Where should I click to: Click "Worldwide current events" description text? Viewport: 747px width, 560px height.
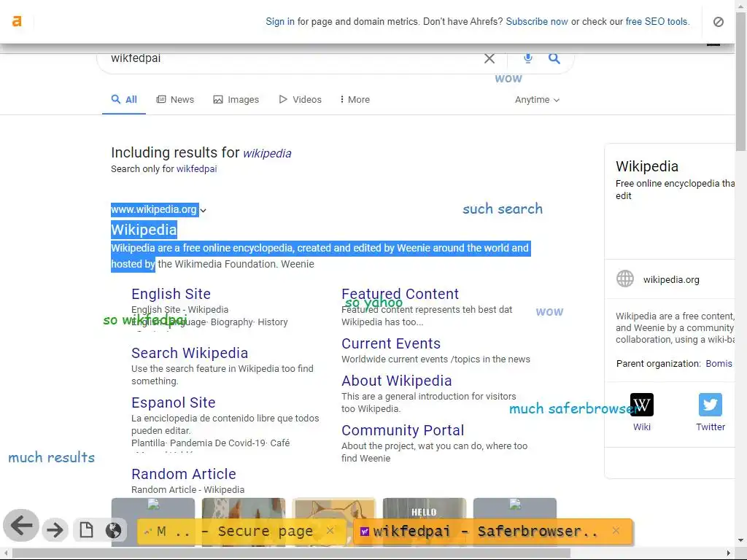click(x=436, y=359)
